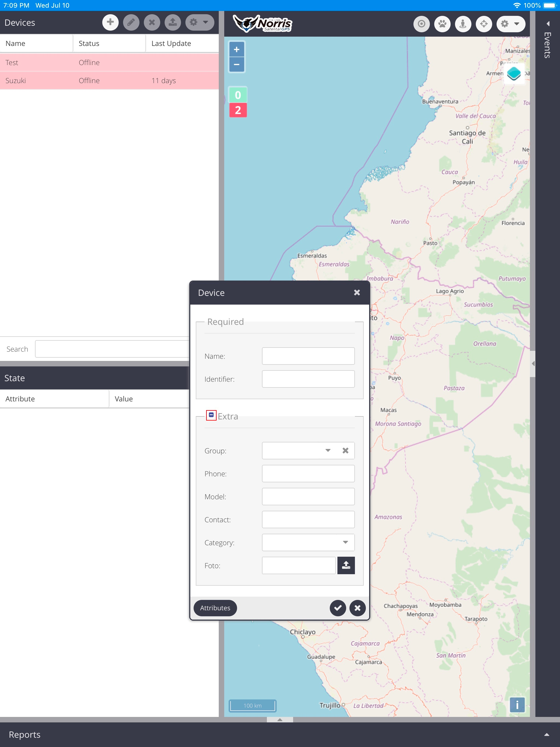Open the map settings gear dropdown
The image size is (560, 747).
(510, 24)
